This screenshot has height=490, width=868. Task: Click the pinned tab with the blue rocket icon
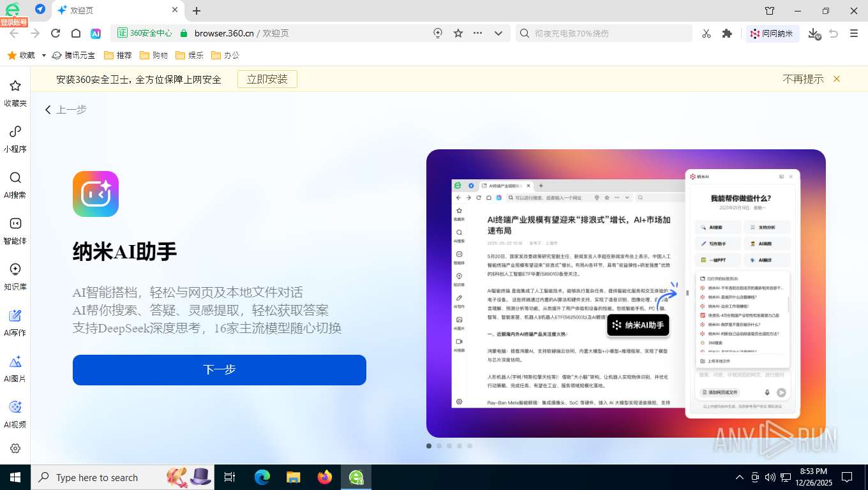click(40, 10)
